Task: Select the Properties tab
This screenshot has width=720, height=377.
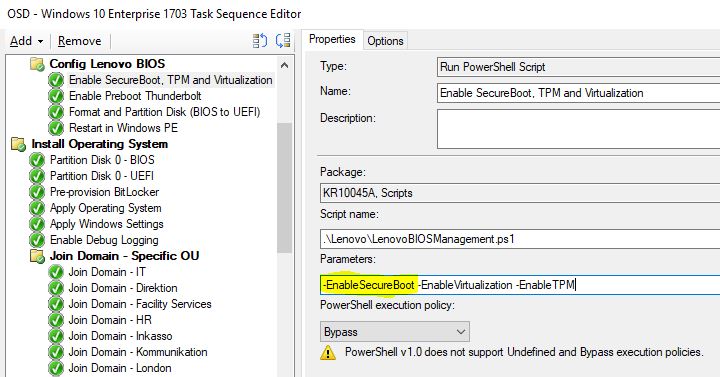Action: point(332,39)
